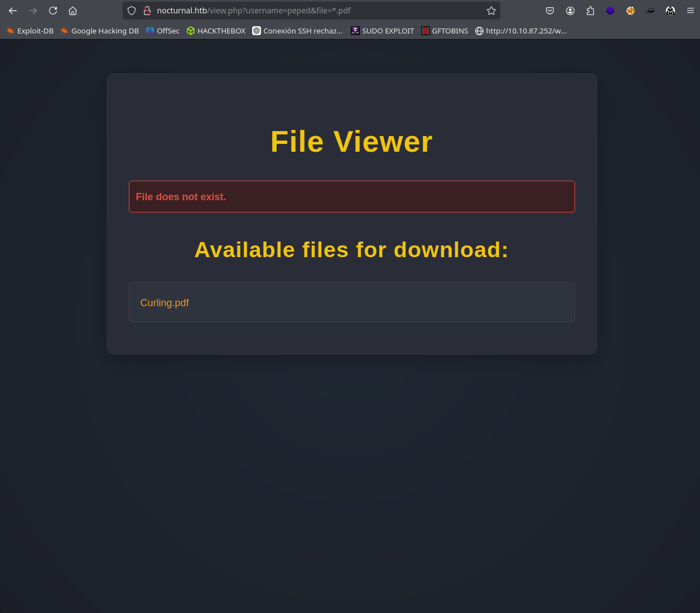700x613 pixels.
Task: Click the insecure connection padlock icon
Action: click(x=147, y=11)
